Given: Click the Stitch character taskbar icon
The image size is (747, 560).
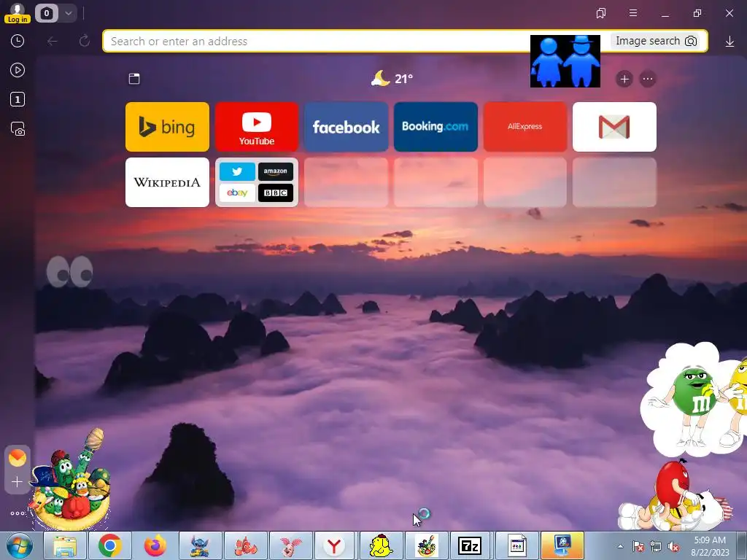Looking at the screenshot, I should coord(200,545).
